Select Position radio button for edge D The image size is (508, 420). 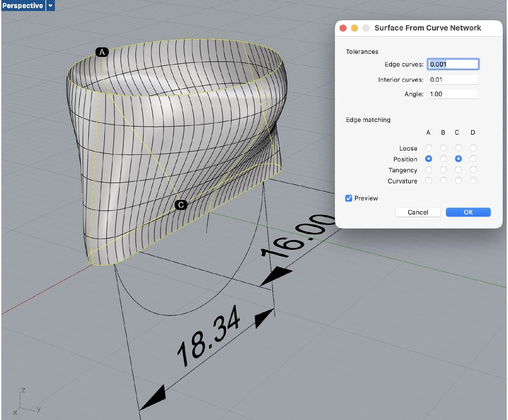[473, 159]
